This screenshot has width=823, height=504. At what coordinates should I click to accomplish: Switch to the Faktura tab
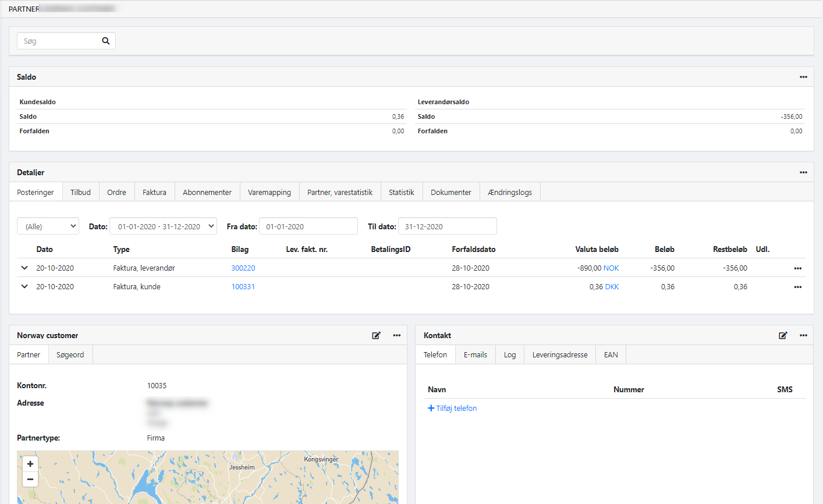click(154, 192)
